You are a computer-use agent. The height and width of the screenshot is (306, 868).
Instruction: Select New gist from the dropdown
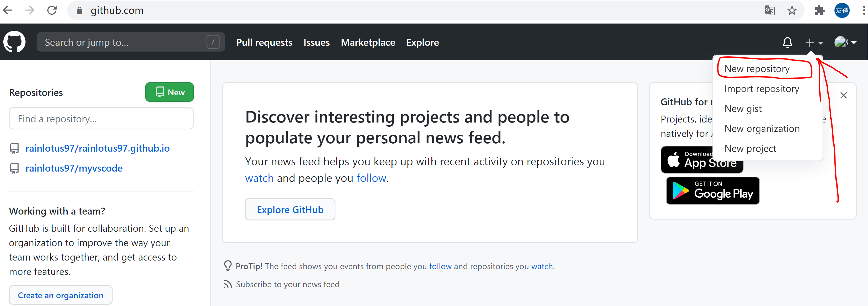pyautogui.click(x=743, y=109)
